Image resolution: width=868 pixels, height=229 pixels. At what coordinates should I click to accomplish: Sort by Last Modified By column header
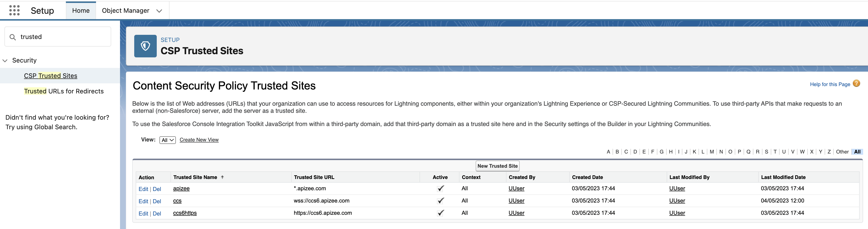coord(689,177)
